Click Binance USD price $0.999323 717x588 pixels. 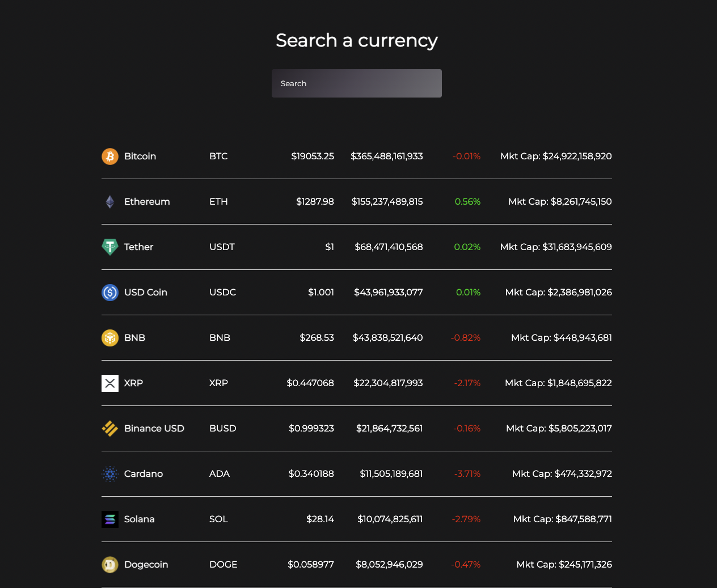coord(311,429)
